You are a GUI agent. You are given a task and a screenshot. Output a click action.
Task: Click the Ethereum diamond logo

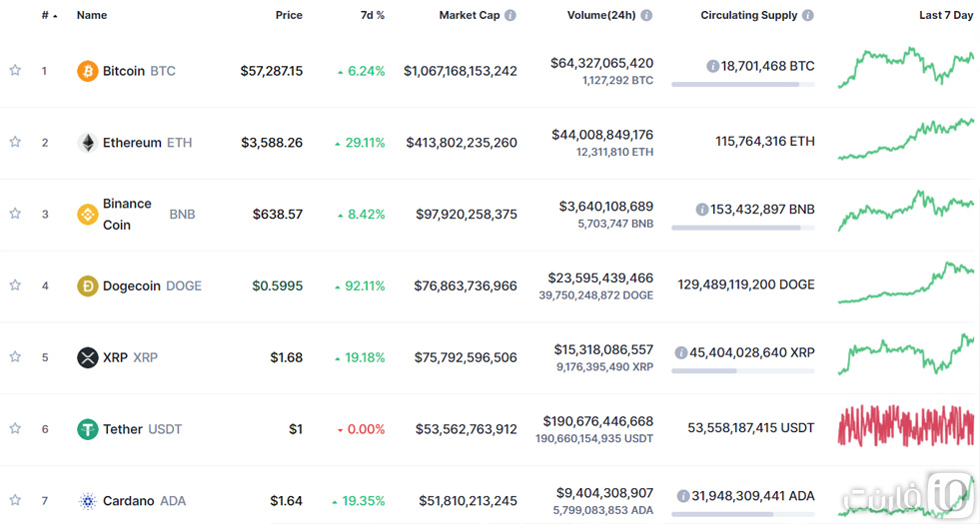click(88, 143)
